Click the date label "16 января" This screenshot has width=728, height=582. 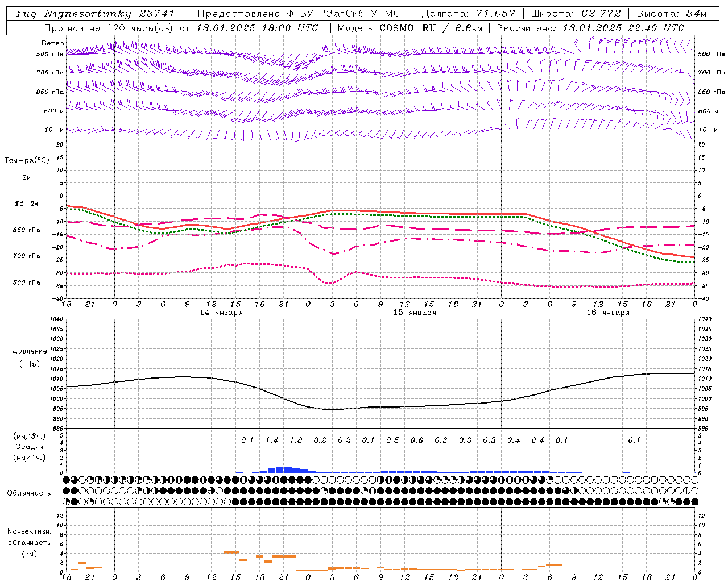pyautogui.click(x=608, y=313)
